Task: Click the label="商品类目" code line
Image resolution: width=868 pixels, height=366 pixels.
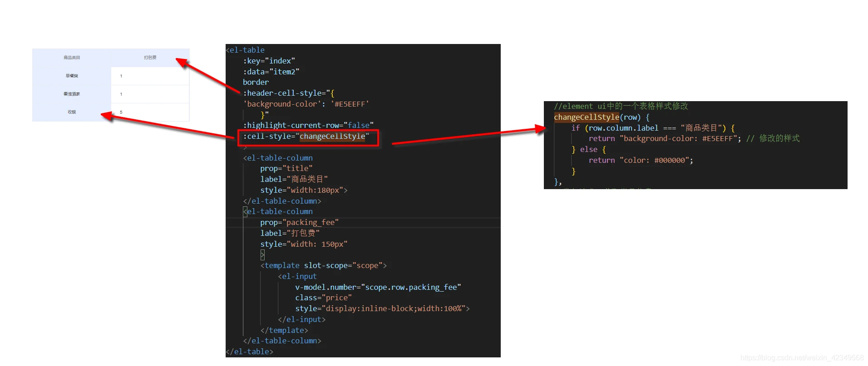Action: pyautogui.click(x=294, y=179)
